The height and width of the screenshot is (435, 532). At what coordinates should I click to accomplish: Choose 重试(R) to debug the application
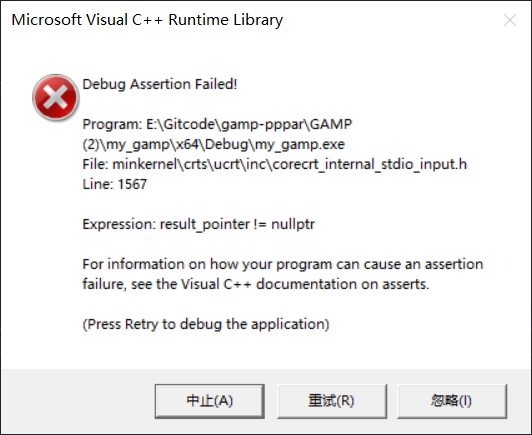332,401
